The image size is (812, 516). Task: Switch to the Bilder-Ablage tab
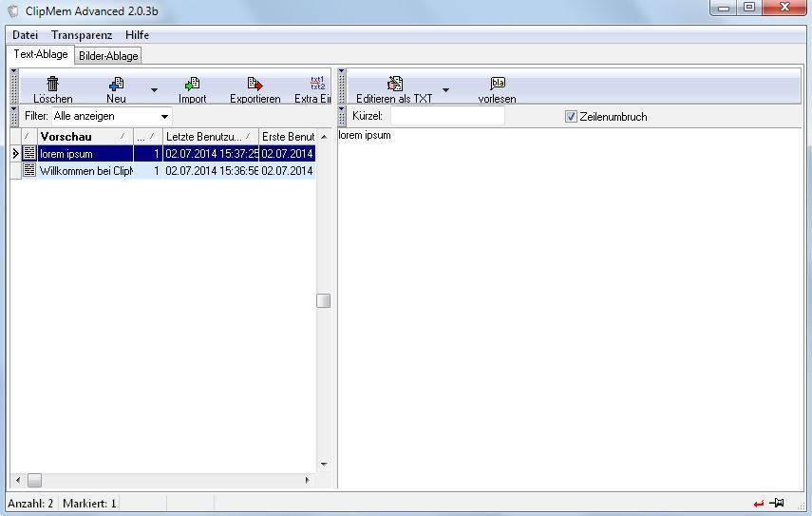point(108,56)
